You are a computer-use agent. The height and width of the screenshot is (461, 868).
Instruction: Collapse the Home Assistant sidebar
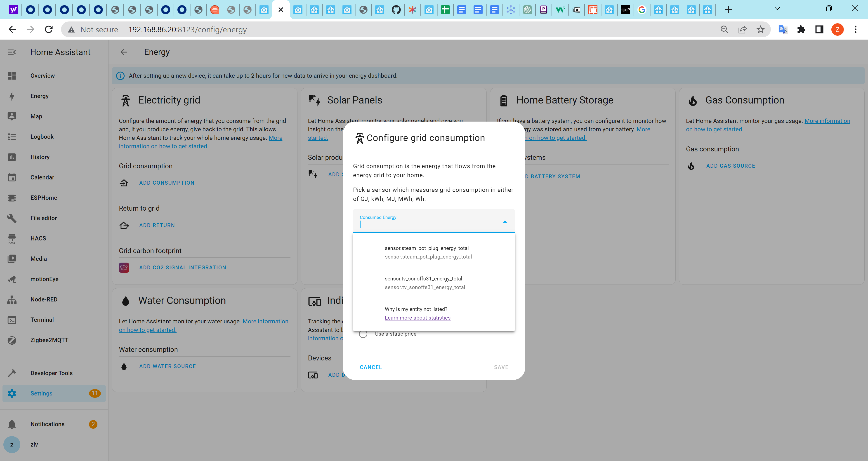tap(12, 52)
